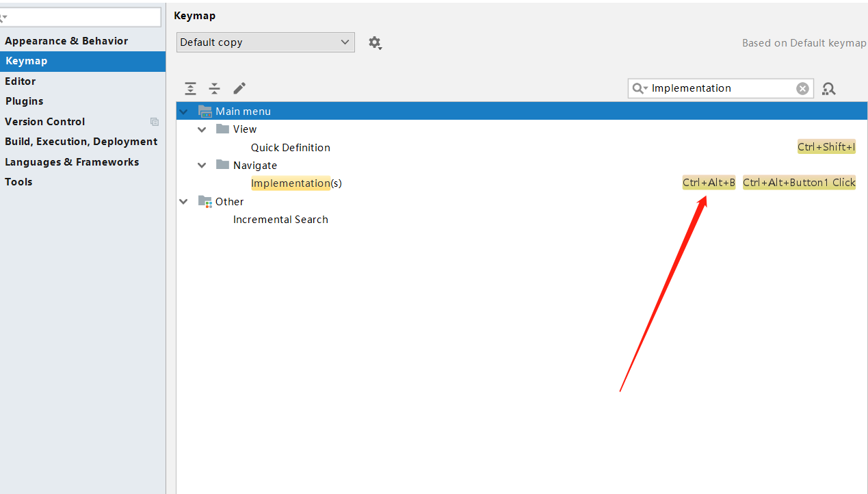Click the Based on Default keymap text
The image size is (868, 494).
(x=804, y=42)
